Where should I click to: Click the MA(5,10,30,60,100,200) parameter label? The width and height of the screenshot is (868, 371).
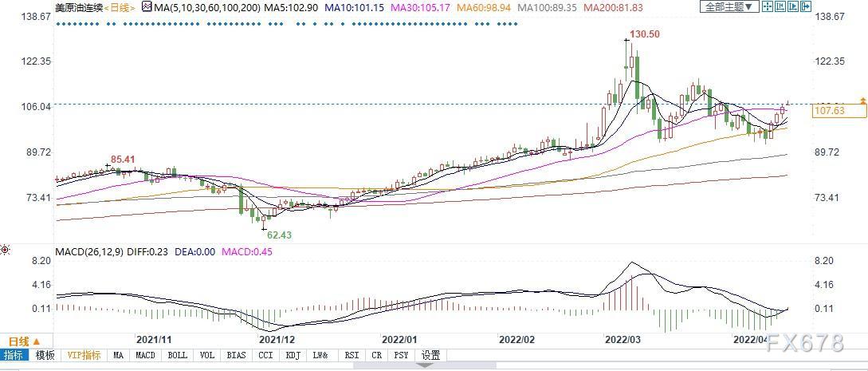(x=207, y=7)
